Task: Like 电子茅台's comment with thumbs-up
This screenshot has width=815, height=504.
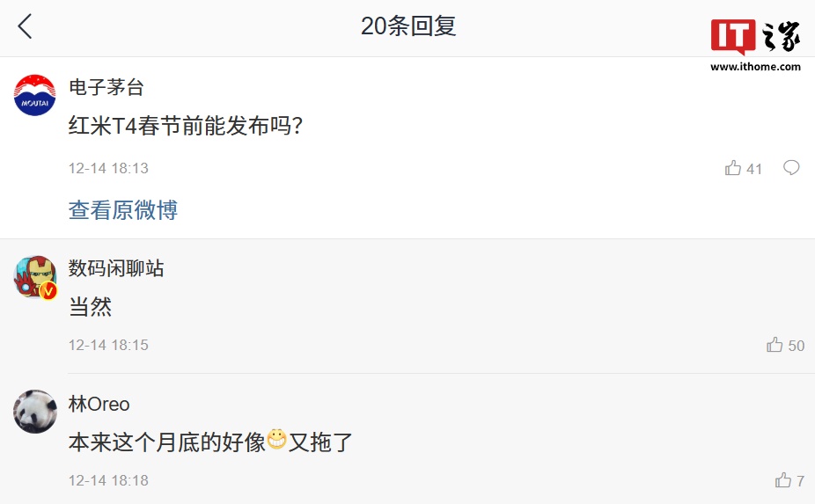Action: point(733,168)
